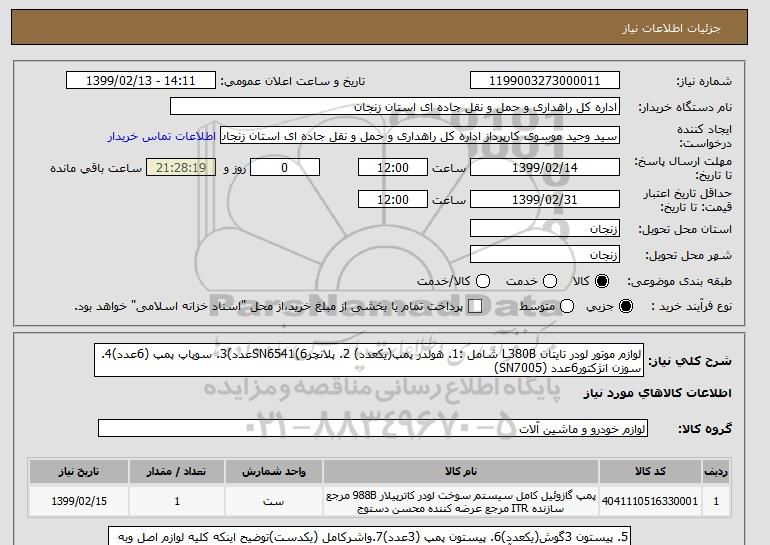Click the تاریخ نیاز column header
This screenshot has height=545, width=770.
pos(79,471)
